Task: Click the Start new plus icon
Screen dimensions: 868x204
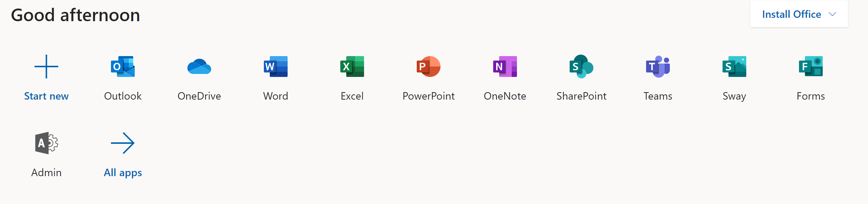Action: (46, 67)
